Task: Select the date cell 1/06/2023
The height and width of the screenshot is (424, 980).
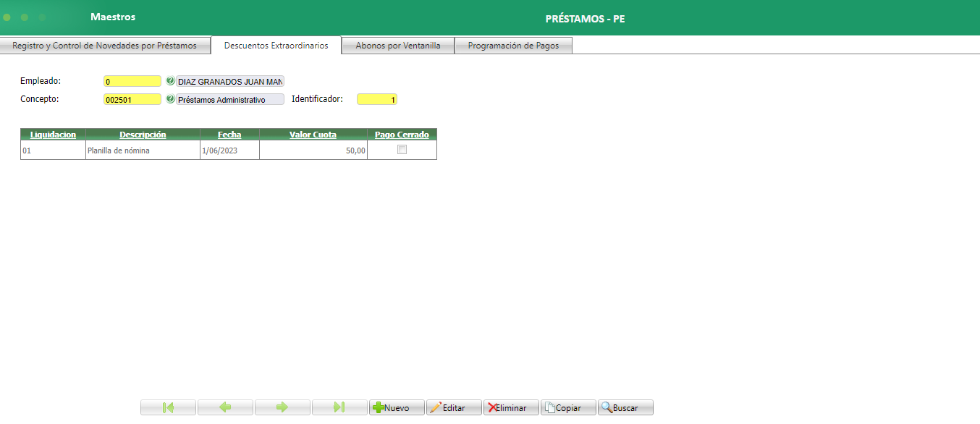Action: click(229, 150)
